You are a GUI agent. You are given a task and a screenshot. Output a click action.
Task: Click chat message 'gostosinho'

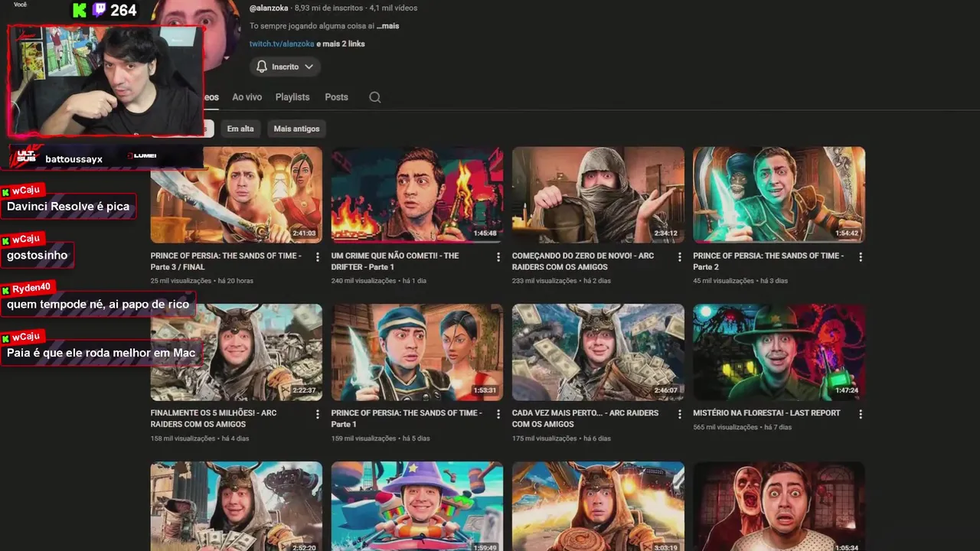[x=37, y=256]
